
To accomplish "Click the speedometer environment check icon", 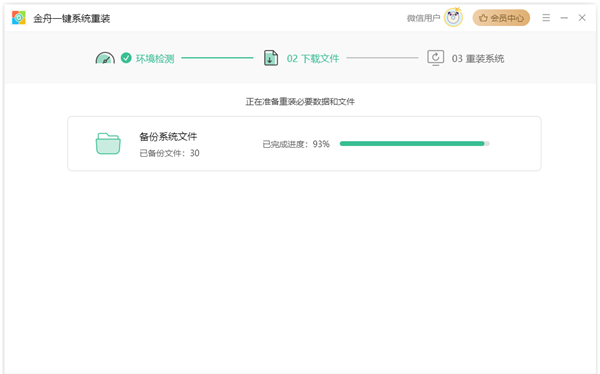I will point(105,58).
